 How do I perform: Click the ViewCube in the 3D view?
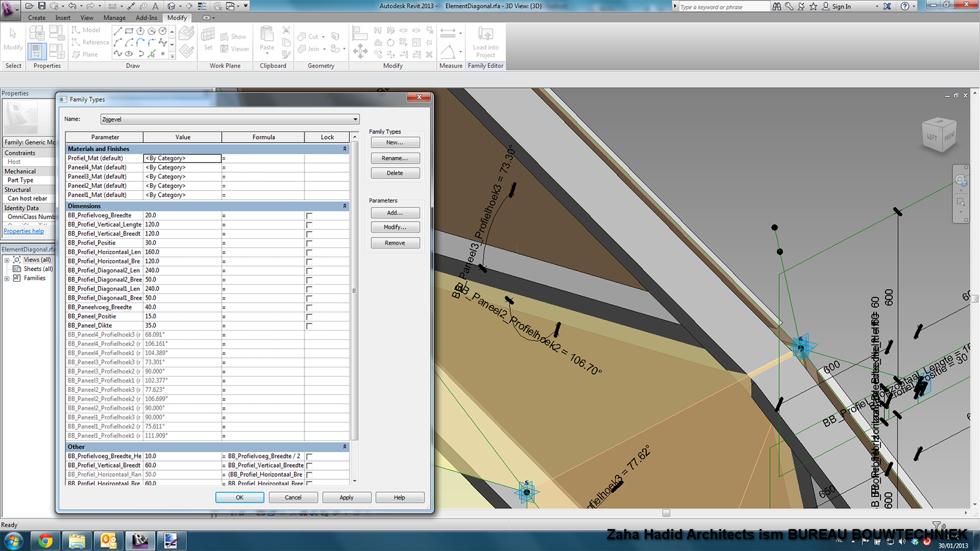pos(939,134)
